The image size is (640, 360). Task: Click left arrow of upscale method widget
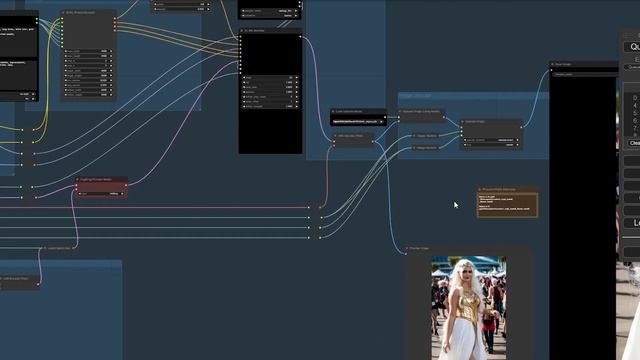(x=465, y=140)
